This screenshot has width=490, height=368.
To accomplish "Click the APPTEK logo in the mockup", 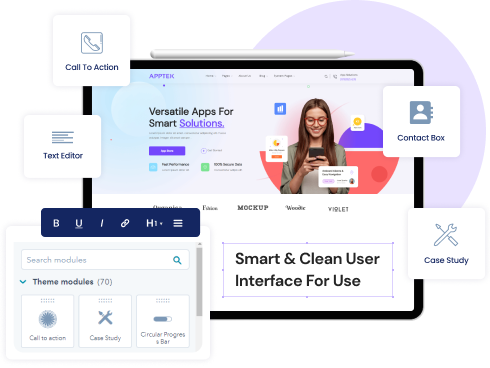I will [x=162, y=76].
